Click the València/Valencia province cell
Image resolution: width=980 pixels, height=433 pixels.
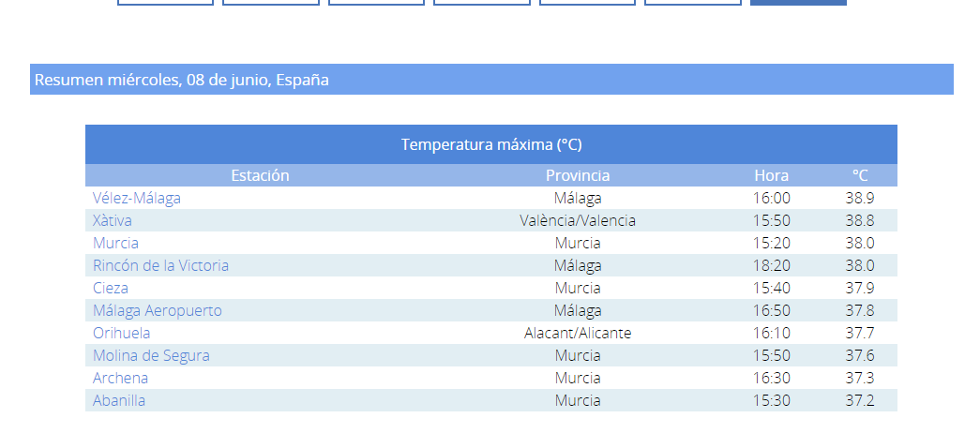pos(578,220)
